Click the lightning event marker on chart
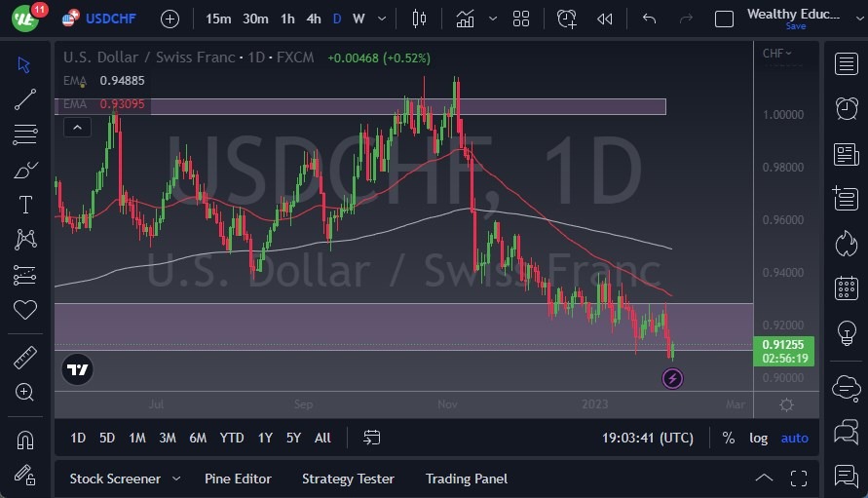The width and height of the screenshot is (868, 498). (672, 378)
